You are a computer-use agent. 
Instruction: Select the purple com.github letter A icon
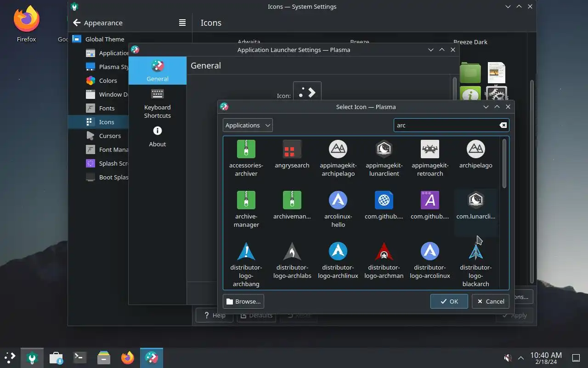pyautogui.click(x=430, y=206)
